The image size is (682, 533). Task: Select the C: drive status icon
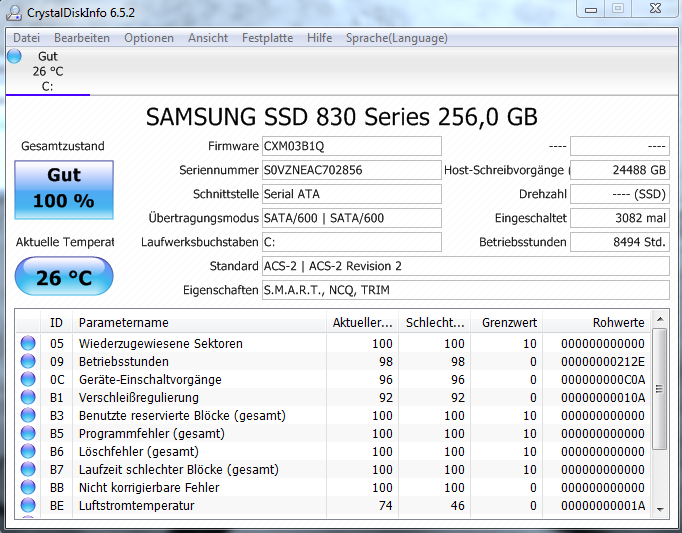coord(14,56)
